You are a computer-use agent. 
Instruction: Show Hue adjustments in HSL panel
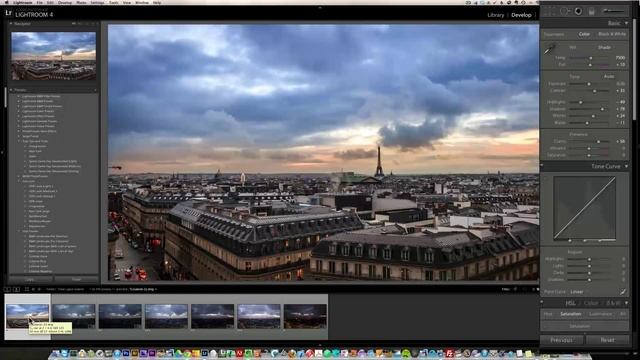pos(548,314)
